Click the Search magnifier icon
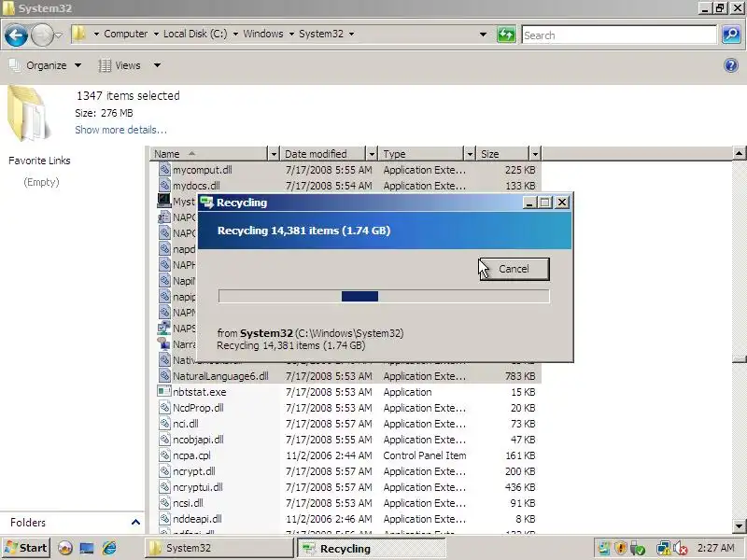747x560 pixels. (731, 35)
